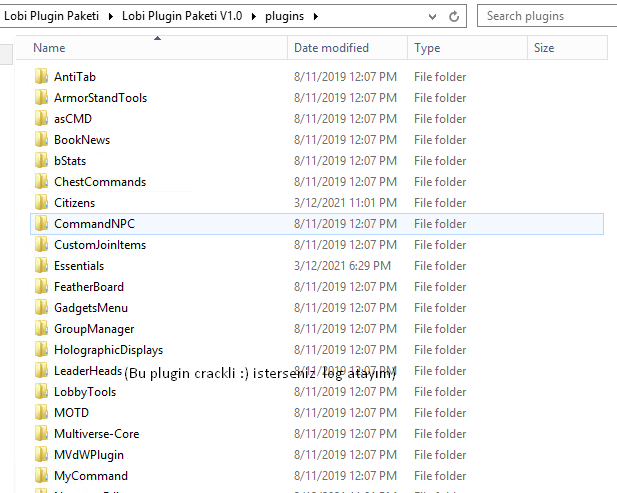Select the bStats folder name
This screenshot has height=493, width=617.
coord(70,161)
